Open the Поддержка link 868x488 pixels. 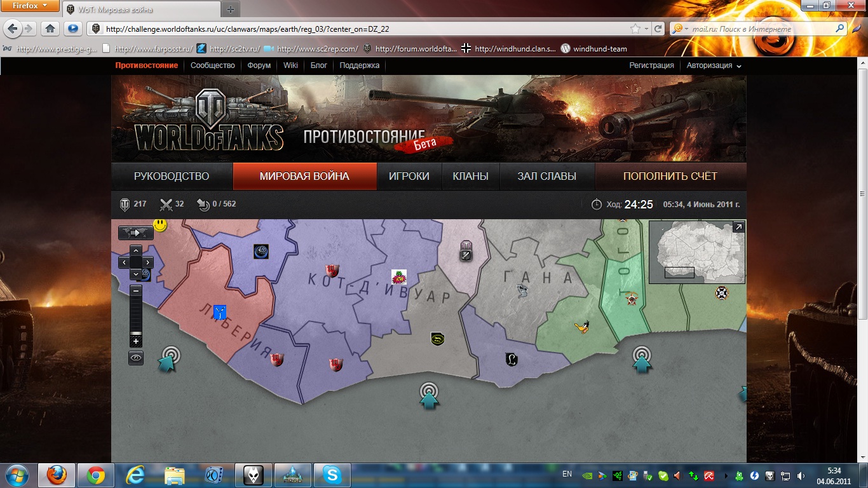coord(360,65)
